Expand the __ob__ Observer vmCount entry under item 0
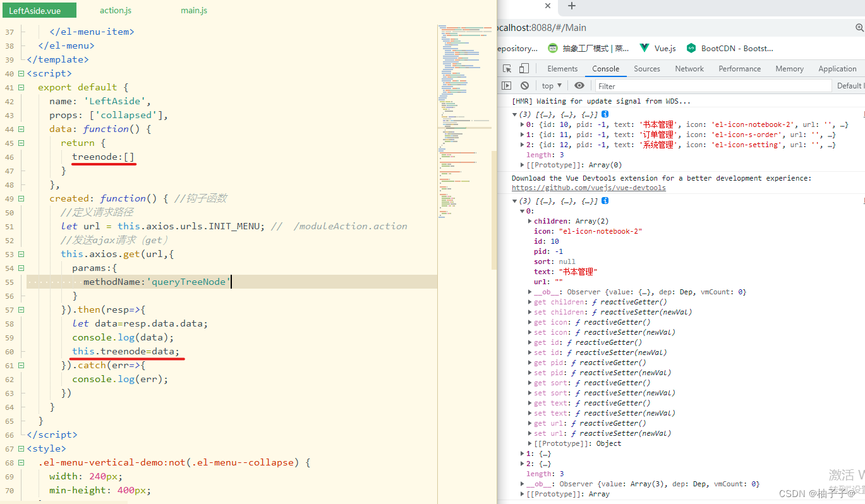The image size is (865, 504). point(529,292)
